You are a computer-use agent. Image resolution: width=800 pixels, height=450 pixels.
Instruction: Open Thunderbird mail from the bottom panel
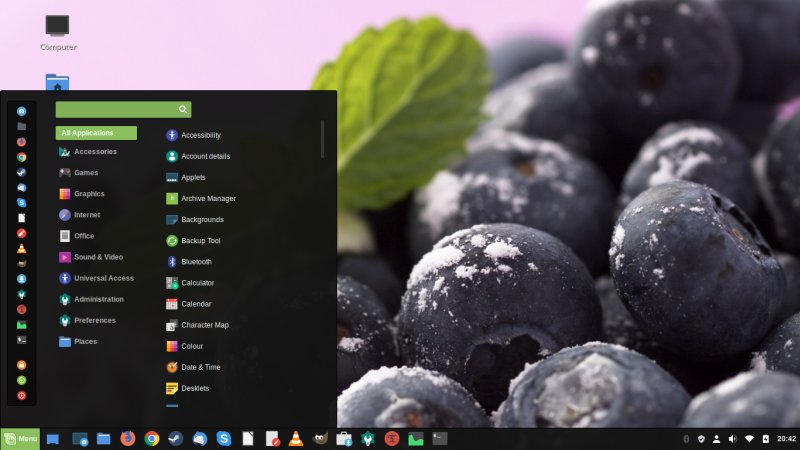coord(199,439)
